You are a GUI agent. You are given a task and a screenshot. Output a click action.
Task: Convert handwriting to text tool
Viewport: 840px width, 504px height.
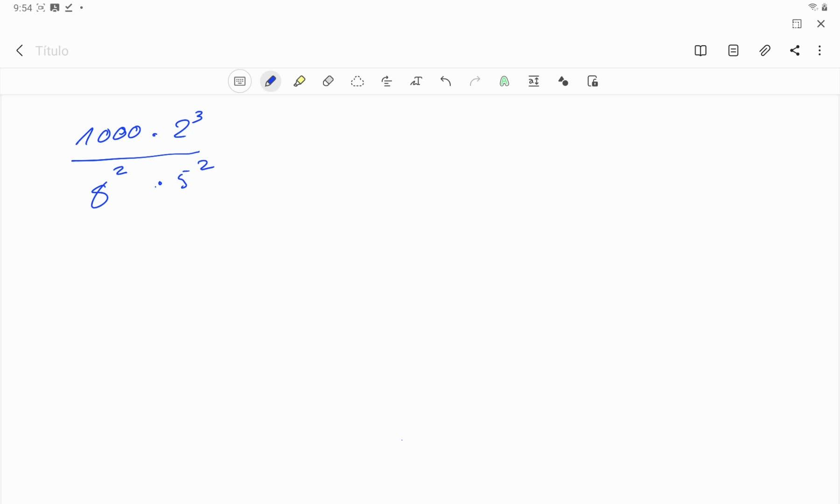(416, 82)
